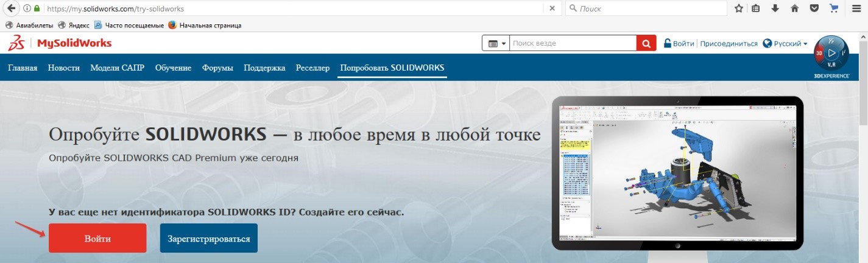Click the Зарегистрироваться button
This screenshot has height=263, width=868.
(x=209, y=238)
